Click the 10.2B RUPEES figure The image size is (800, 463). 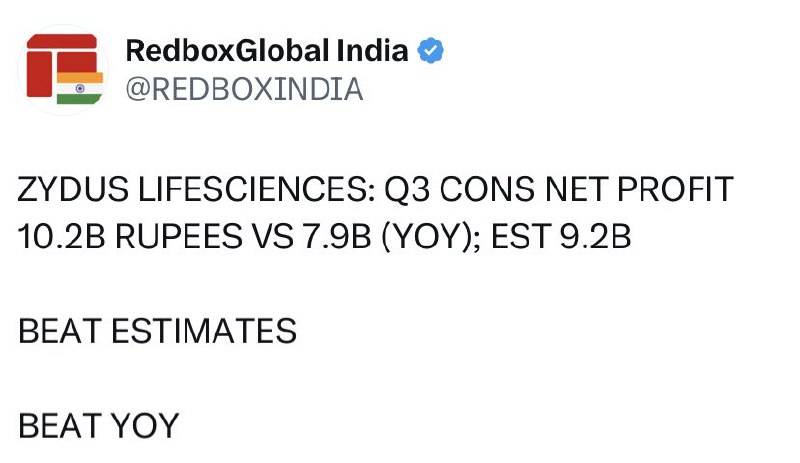(130, 237)
